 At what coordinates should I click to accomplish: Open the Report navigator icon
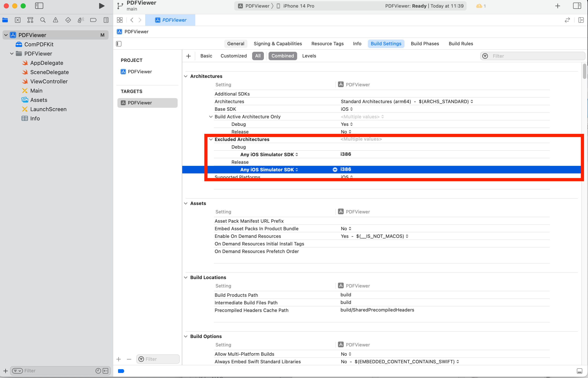tap(106, 20)
